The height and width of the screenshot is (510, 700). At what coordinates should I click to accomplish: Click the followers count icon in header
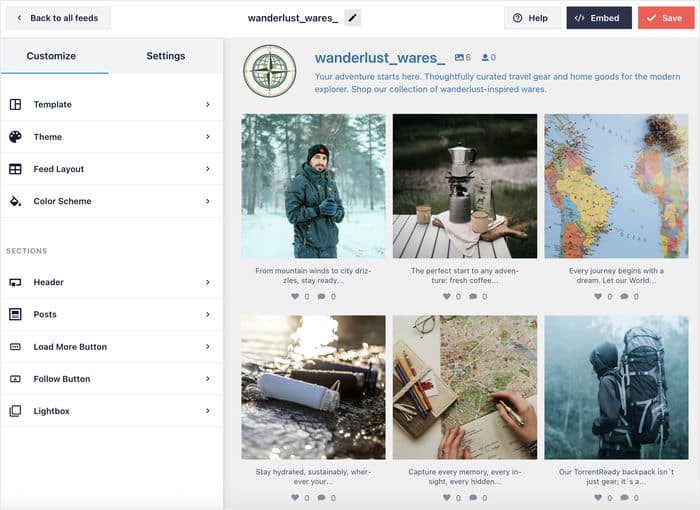[485, 58]
